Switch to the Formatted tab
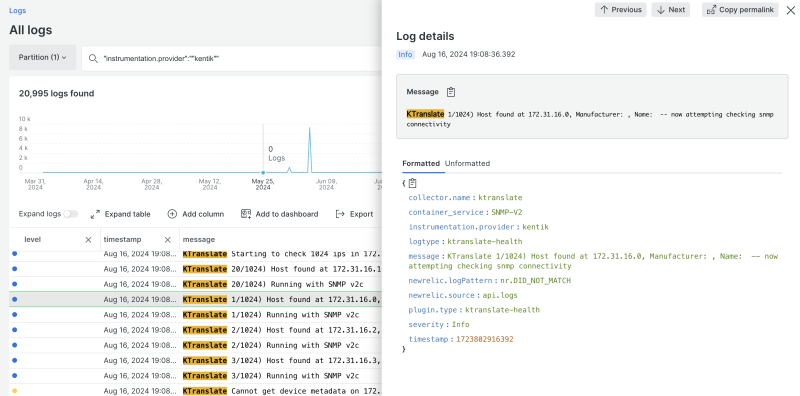This screenshot has width=800, height=396. pos(421,164)
